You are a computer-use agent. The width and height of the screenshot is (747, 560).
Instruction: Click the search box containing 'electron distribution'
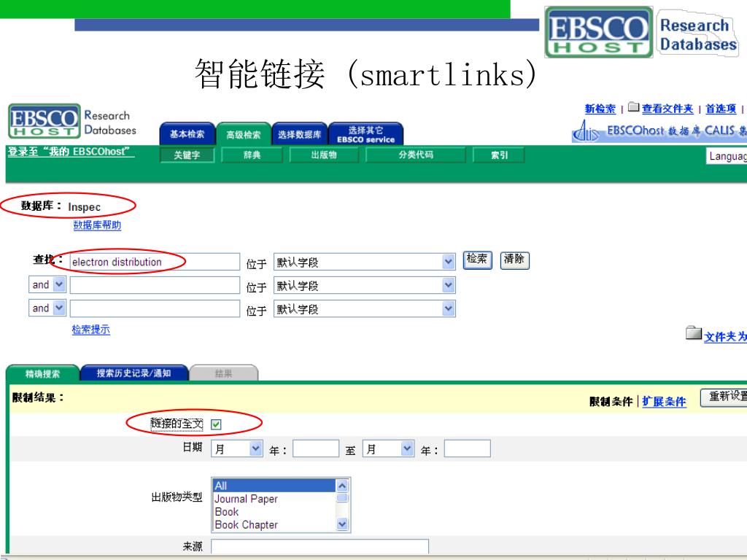click(x=155, y=262)
